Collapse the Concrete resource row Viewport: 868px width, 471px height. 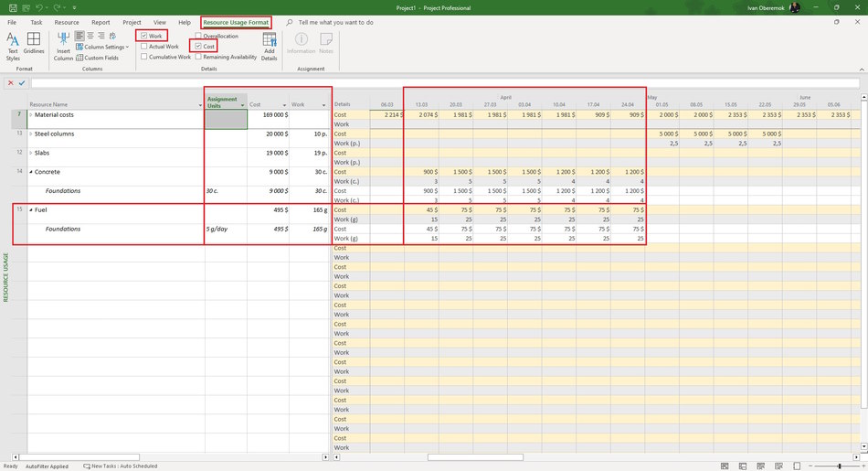pyautogui.click(x=31, y=172)
